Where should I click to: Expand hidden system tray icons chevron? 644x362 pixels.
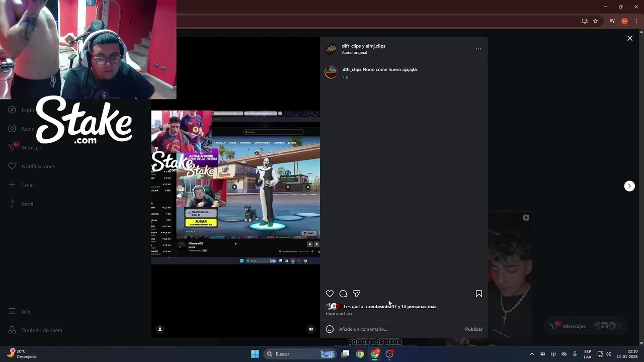tap(532, 354)
